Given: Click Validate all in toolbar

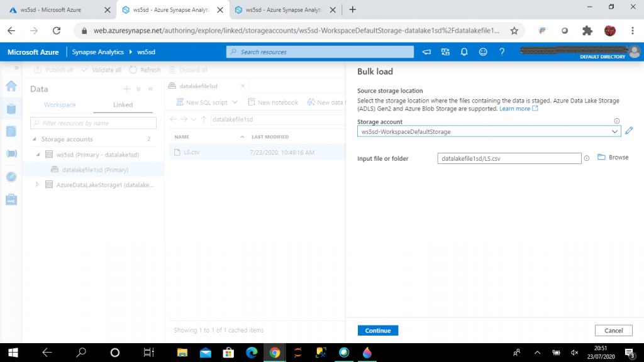Looking at the screenshot, I should point(101,70).
